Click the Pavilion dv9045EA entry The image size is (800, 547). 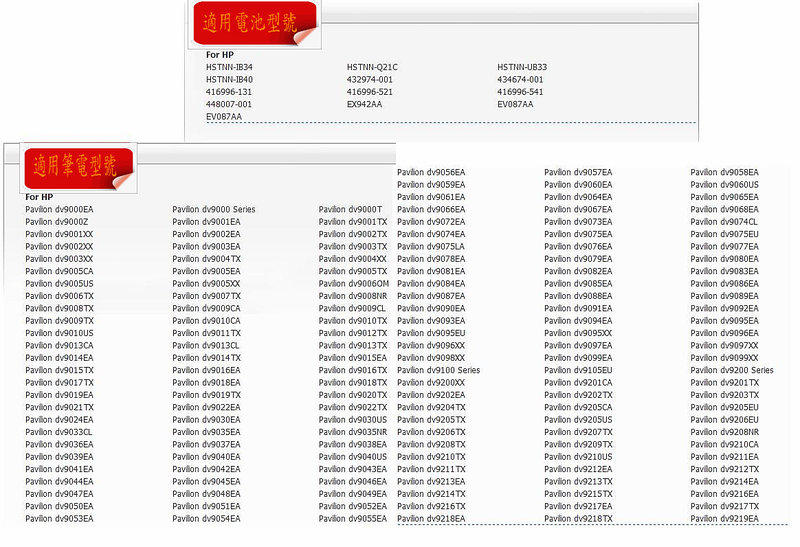click(206, 482)
